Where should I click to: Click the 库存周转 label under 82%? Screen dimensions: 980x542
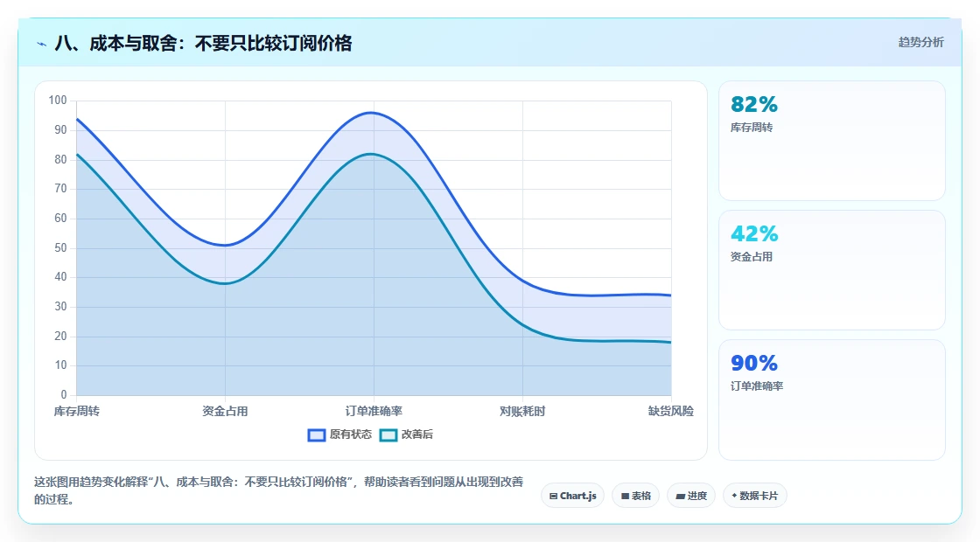752,128
